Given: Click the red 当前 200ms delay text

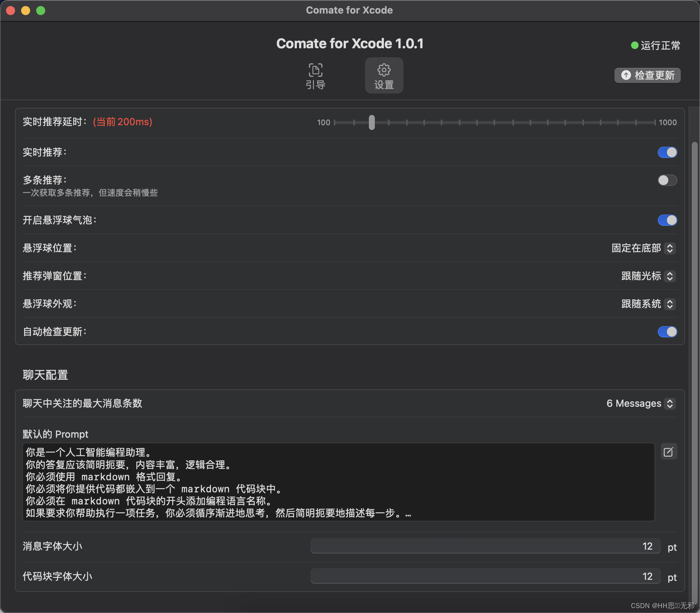Looking at the screenshot, I should (122, 122).
